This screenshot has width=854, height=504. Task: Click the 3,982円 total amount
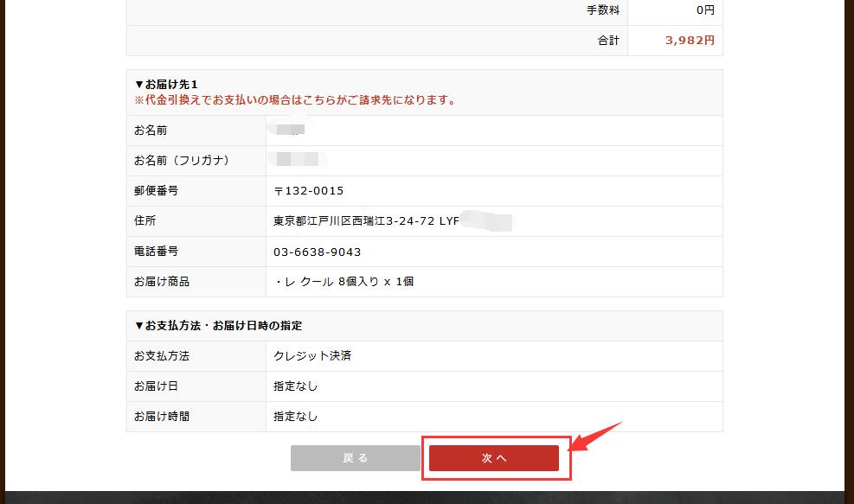coord(690,41)
